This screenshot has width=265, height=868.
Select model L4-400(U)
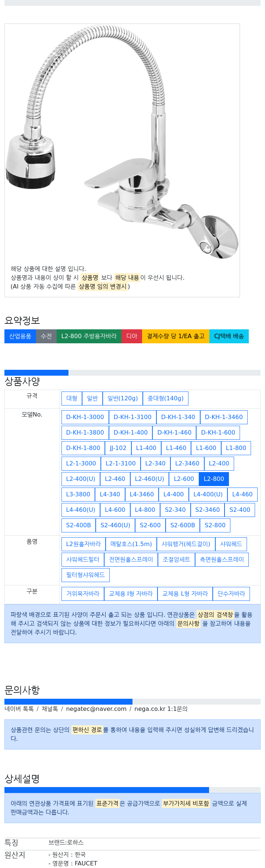pyautogui.click(x=208, y=495)
